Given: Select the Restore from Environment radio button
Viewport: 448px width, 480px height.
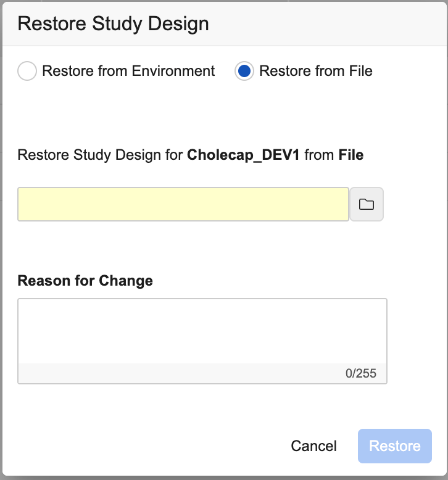Looking at the screenshot, I should (x=27, y=72).
